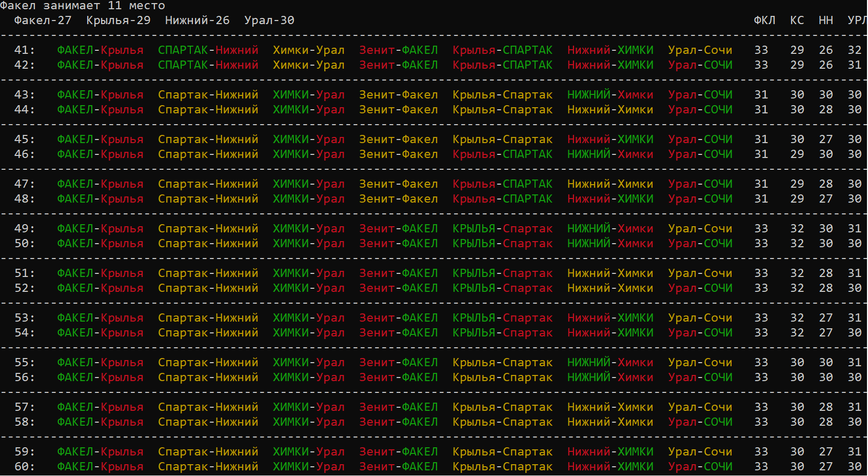Select the value 28 in row 51's НН column
Image resolution: width=868 pixels, height=476 pixels.
click(x=826, y=273)
